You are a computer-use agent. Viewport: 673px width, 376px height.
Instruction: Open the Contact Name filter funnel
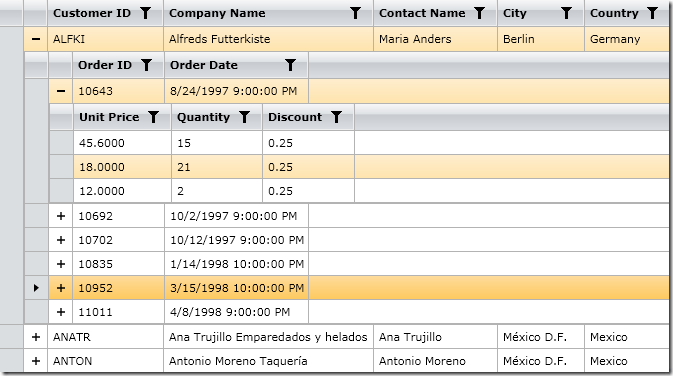[x=479, y=13]
